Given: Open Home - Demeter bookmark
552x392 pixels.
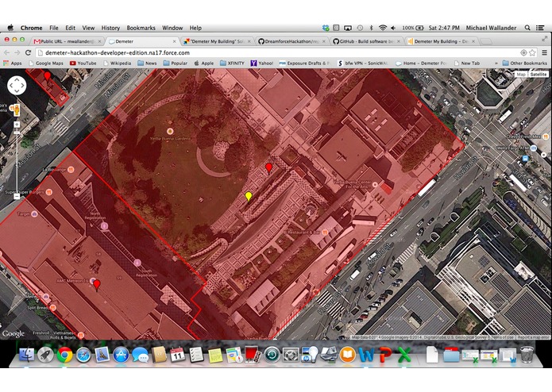Looking at the screenshot, I should (x=422, y=63).
